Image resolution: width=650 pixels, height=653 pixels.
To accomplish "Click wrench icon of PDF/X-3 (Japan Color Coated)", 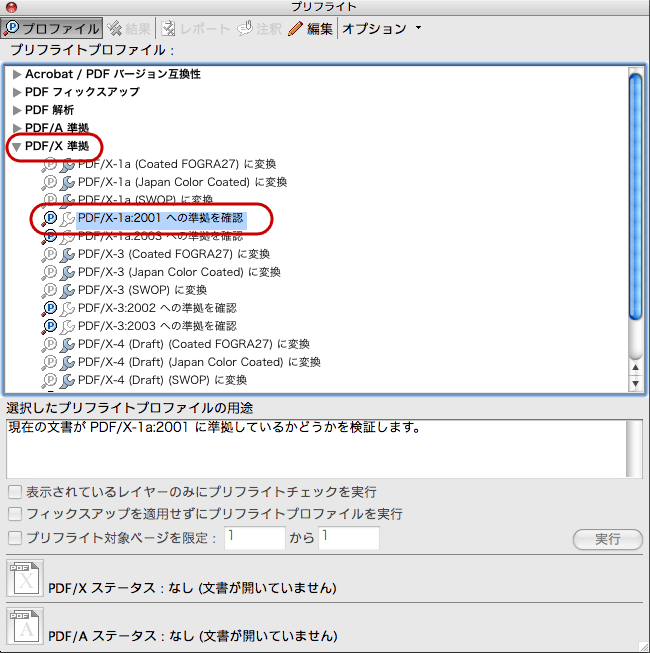I will [67, 273].
